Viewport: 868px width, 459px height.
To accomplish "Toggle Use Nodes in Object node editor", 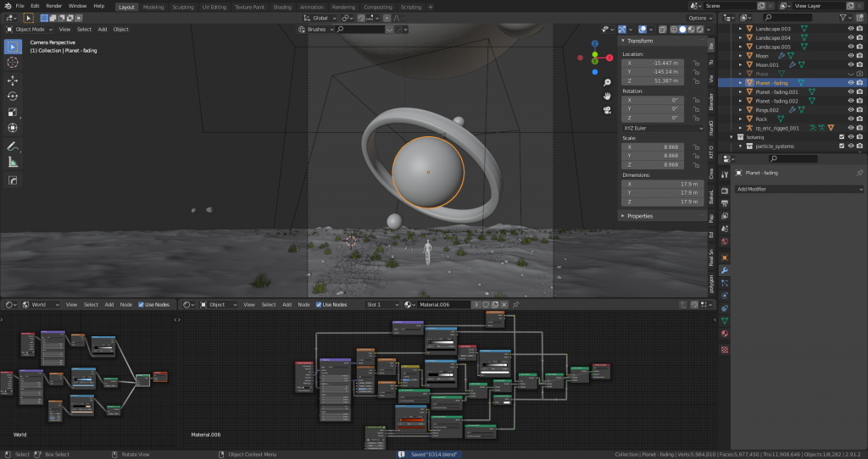I will [x=319, y=305].
